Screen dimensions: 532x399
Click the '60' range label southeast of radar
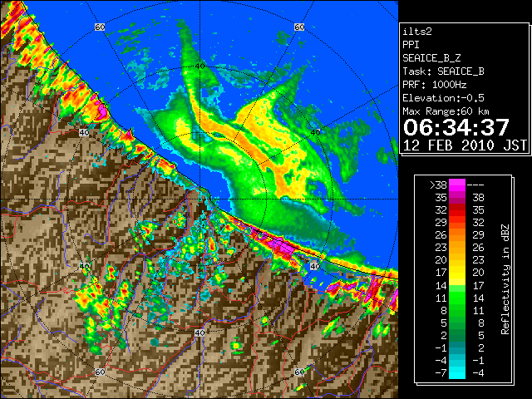tap(299, 372)
